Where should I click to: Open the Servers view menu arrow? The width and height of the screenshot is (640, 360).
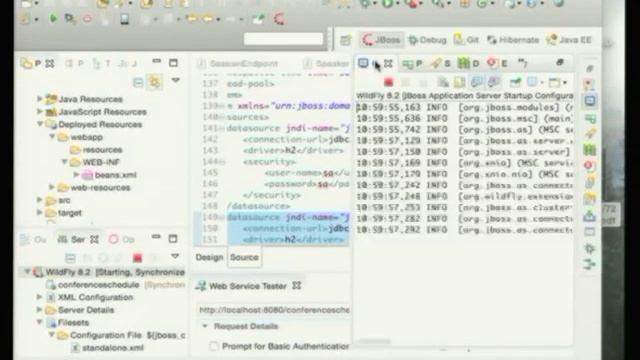pyautogui.click(x=175, y=256)
